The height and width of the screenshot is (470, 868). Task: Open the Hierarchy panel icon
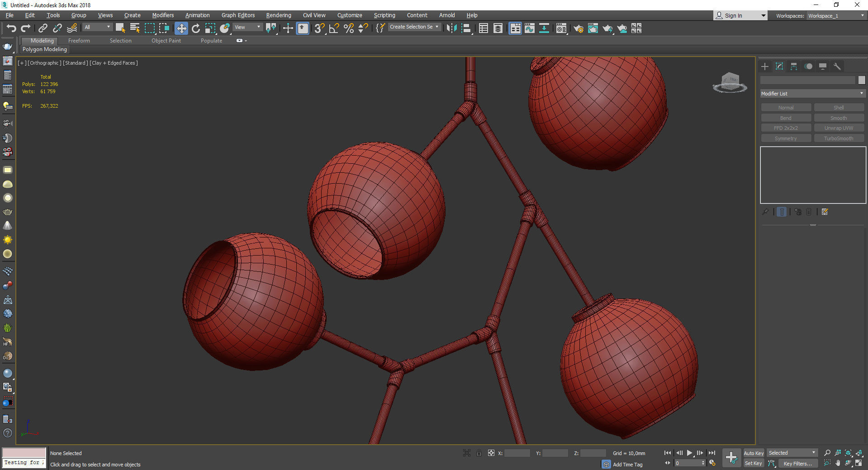(x=794, y=66)
